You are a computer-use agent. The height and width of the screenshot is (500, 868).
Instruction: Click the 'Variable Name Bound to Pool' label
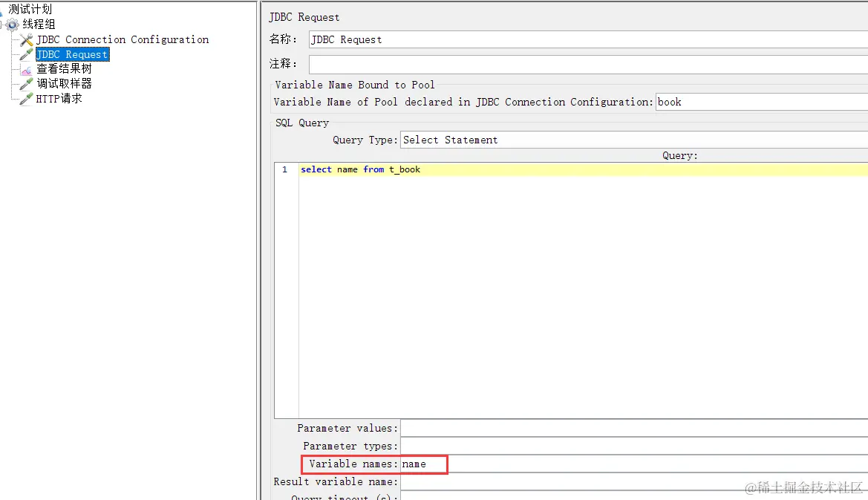pos(354,85)
